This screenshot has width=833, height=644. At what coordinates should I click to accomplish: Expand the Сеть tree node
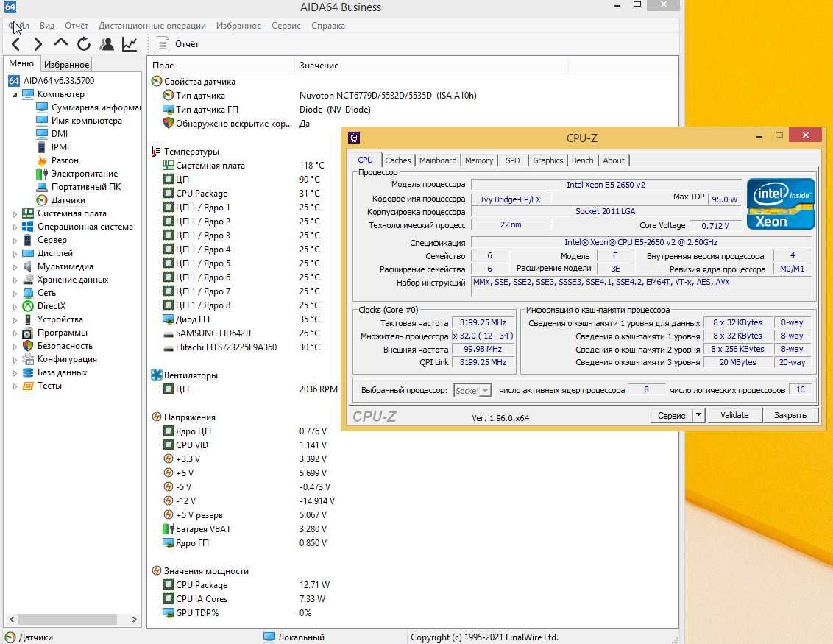(15, 294)
